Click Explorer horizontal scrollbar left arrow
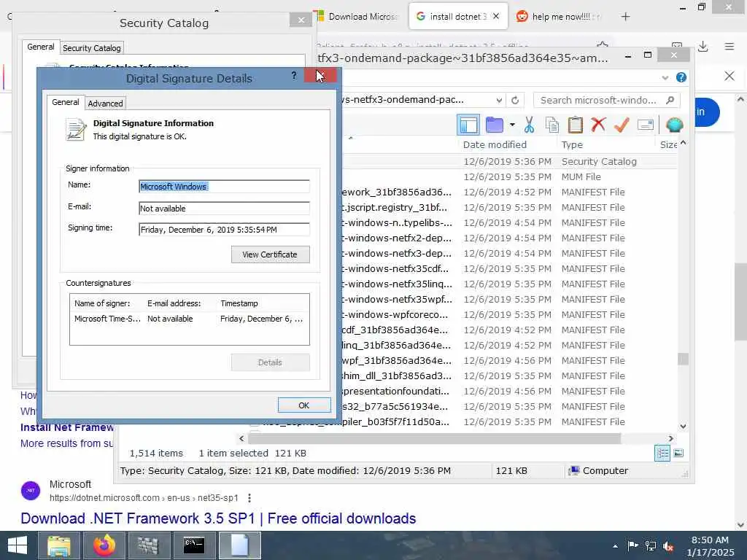Viewport: 747px width, 560px height. 241,438
